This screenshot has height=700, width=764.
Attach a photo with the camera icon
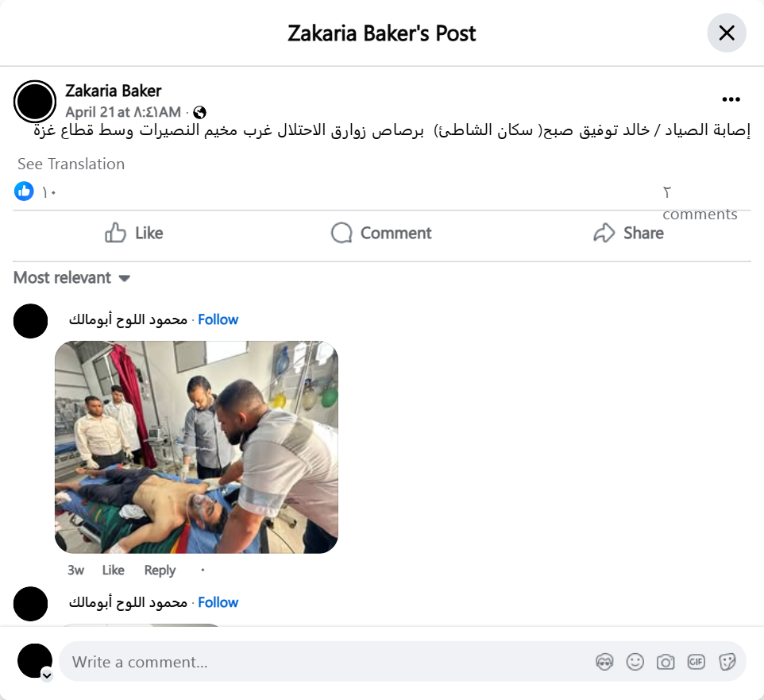[x=666, y=662]
